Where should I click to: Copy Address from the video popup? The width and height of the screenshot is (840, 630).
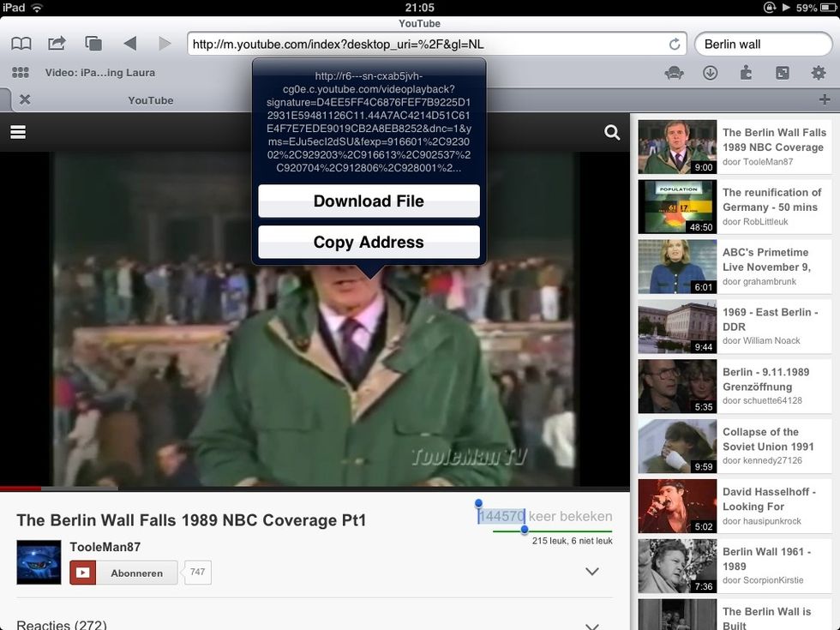pos(368,242)
